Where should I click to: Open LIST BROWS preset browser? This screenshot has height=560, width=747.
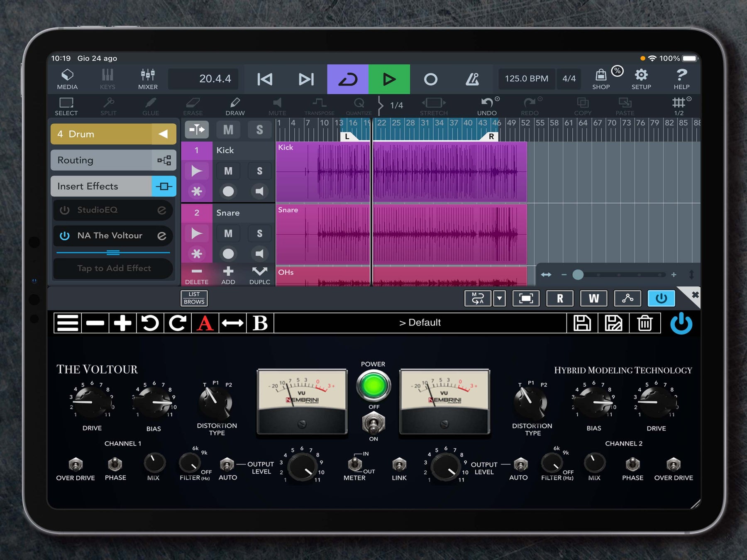194,298
